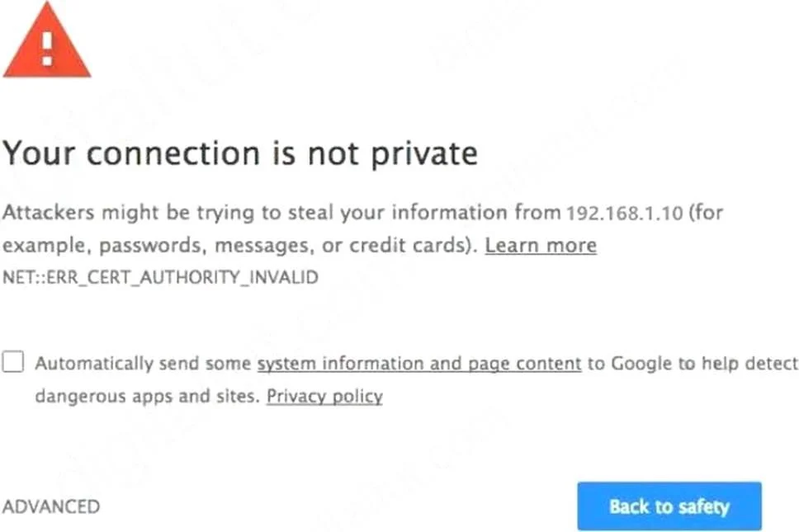Click the 'to Google to help detect' text
Image resolution: width=799 pixels, height=532 pixels.
[x=693, y=364]
